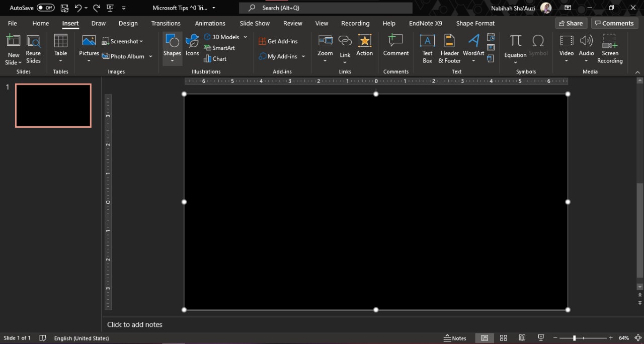Switch to Slide Sorter view
The image size is (644, 344).
(x=503, y=338)
